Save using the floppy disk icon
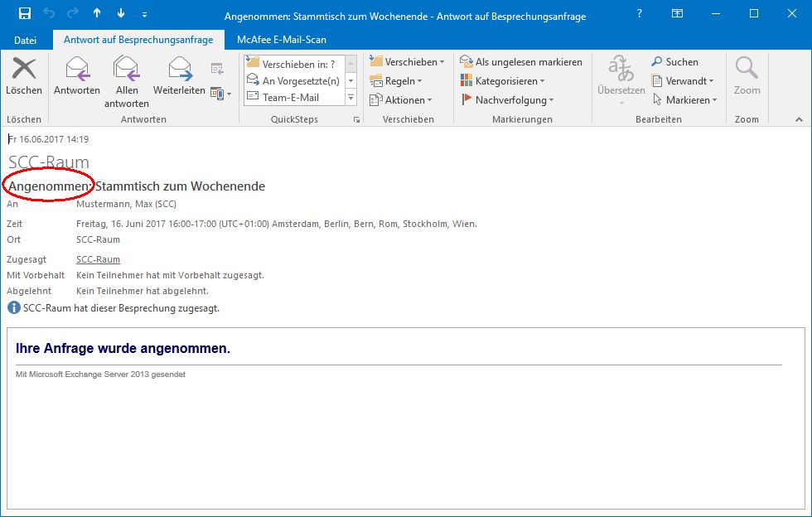 pyautogui.click(x=24, y=13)
